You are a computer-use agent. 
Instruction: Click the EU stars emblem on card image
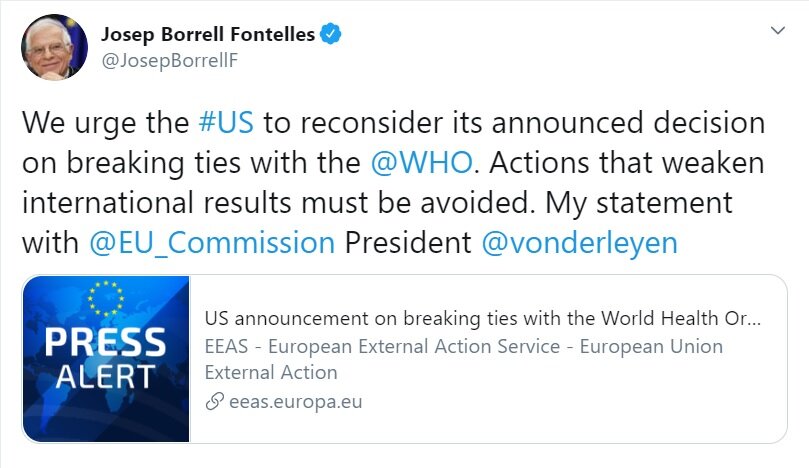pyautogui.click(x=106, y=299)
